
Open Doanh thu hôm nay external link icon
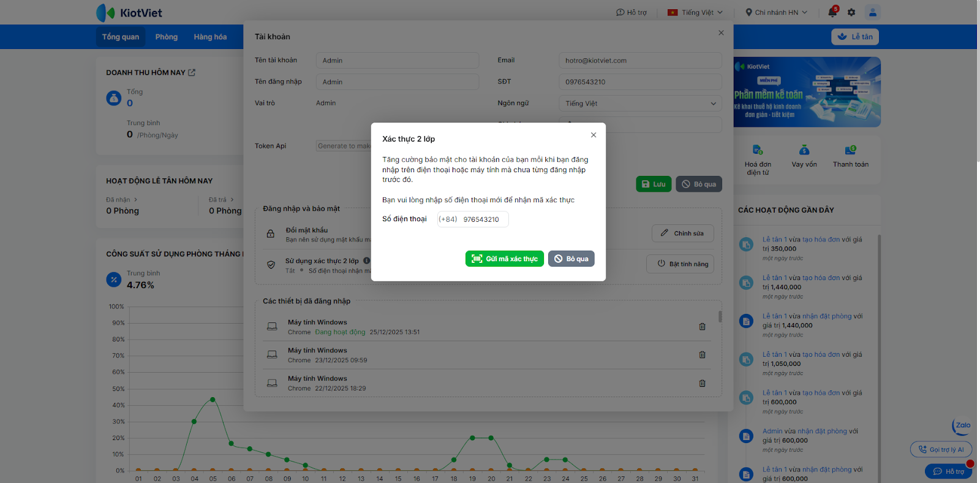(192, 72)
